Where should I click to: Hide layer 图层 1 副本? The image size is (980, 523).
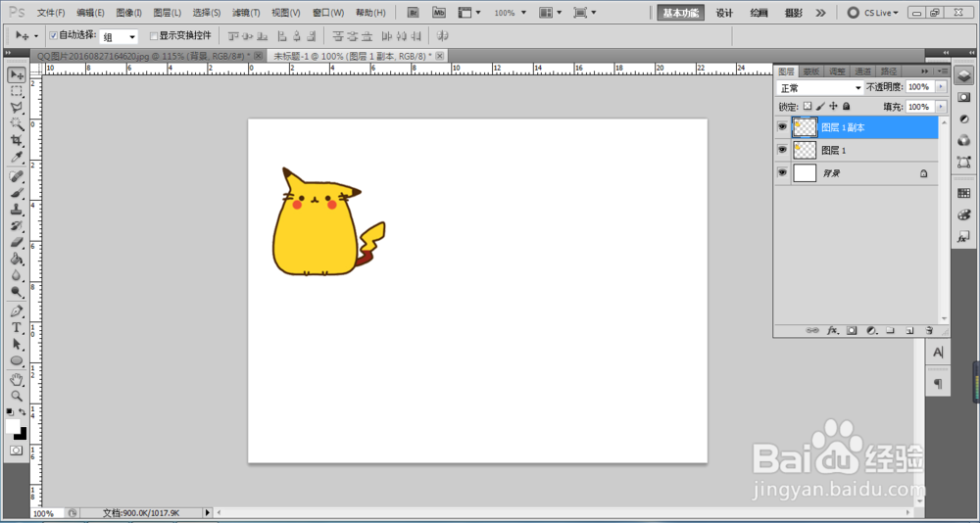point(782,127)
